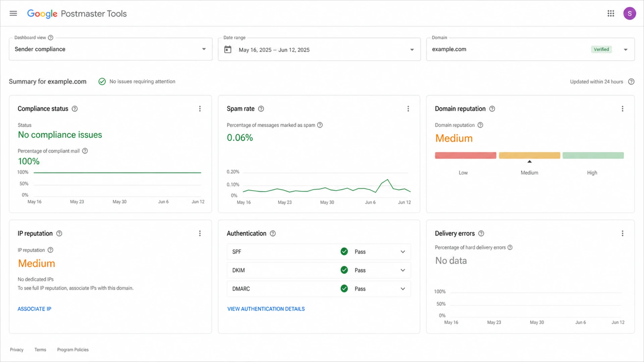This screenshot has height=362, width=644.
Task: Click help icon beside Domain reputation sublabel
Action: pos(480,125)
